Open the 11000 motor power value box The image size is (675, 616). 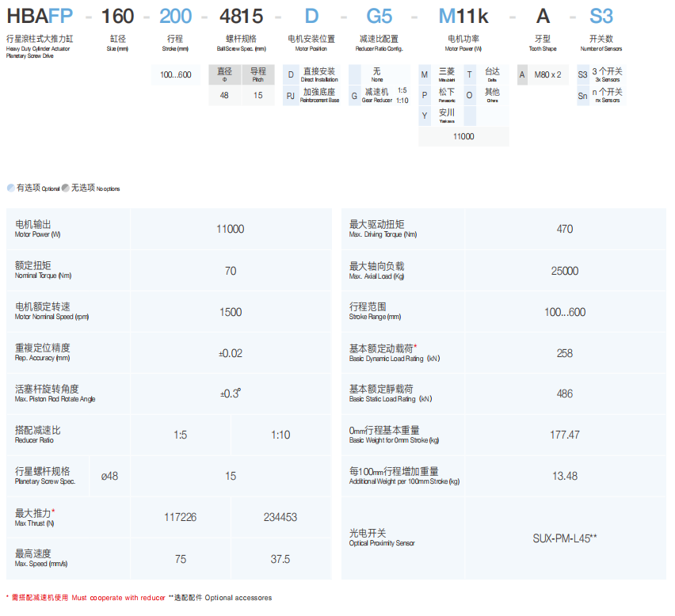tap(463, 137)
